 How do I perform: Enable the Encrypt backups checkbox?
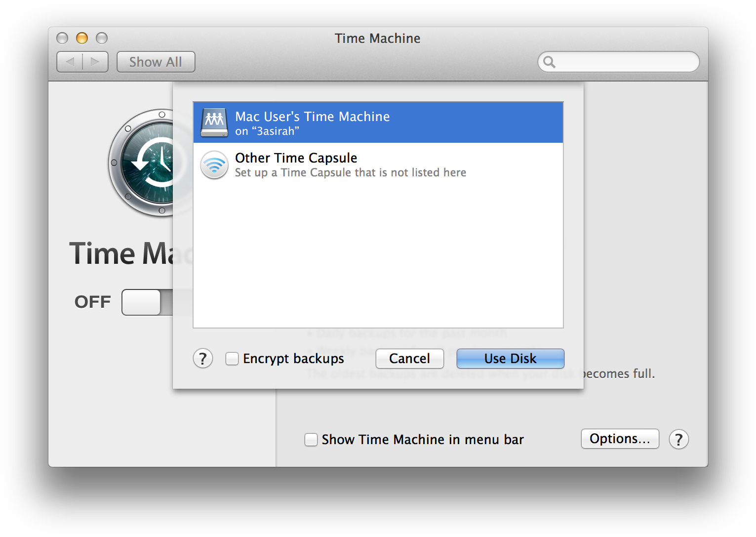(x=232, y=359)
